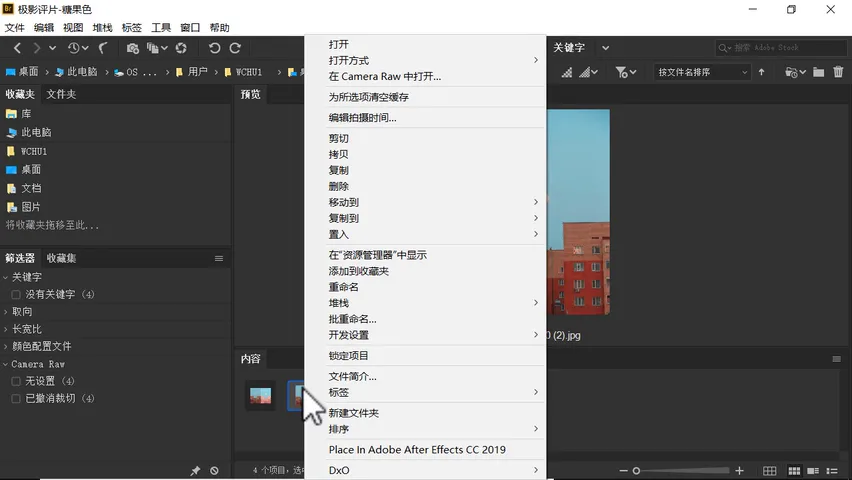Click the lock thumbnail grid icon
Screen dimensions: 852x480
point(769,471)
